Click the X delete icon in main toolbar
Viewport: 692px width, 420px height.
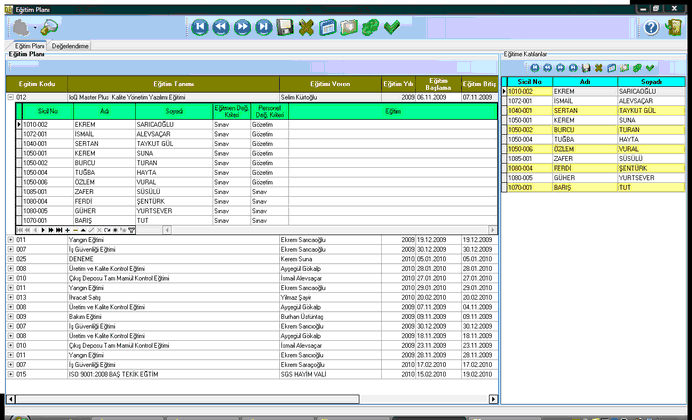(x=306, y=27)
